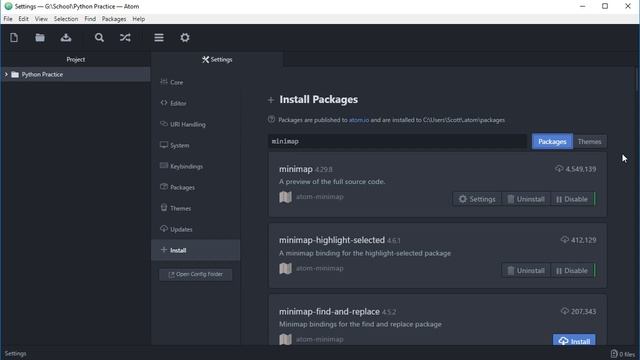Screen dimensions: 640x360
Task: Disable minimap-highlight-selected package
Action: 572,271
